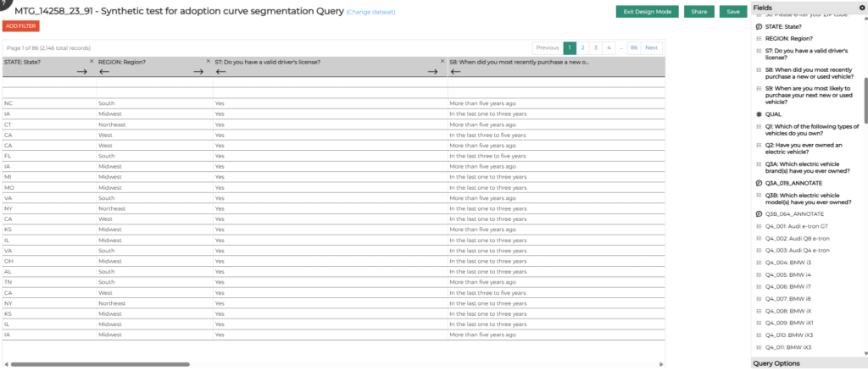Remove the STATE column with its X icon
This screenshot has height=371, width=868.
coord(92,61)
